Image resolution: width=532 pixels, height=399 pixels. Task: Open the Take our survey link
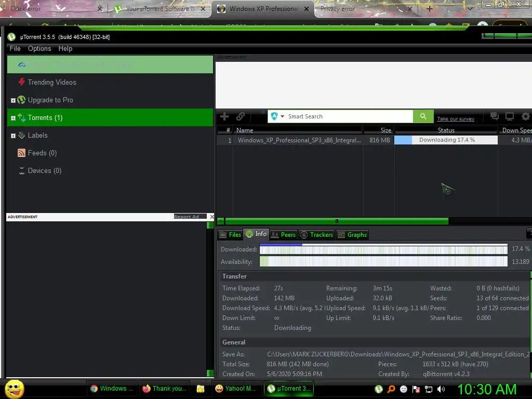point(455,119)
